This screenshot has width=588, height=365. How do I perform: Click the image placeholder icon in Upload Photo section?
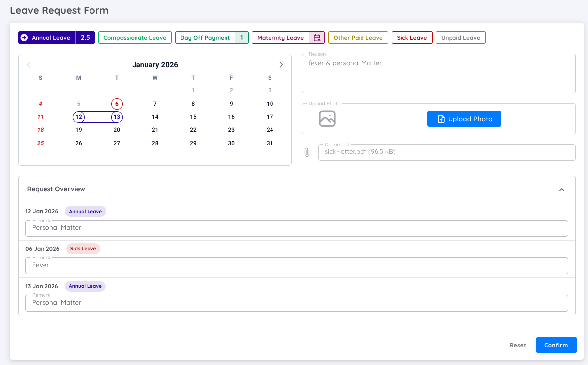pyautogui.click(x=327, y=119)
